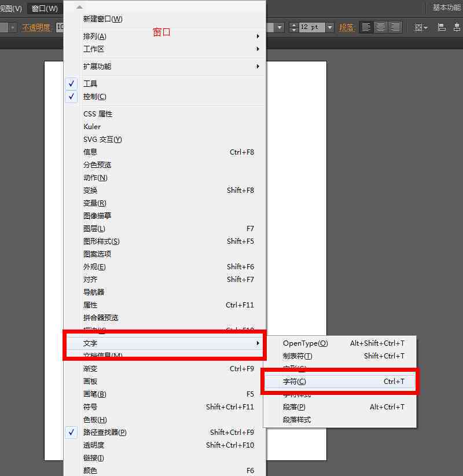
Task: Select the Kuler menu entry
Action: pyautogui.click(x=164, y=127)
